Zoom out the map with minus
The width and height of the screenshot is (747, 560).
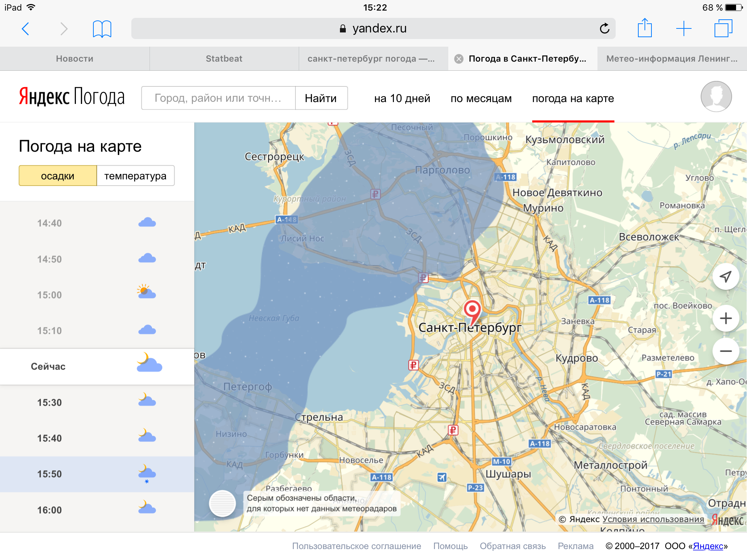point(726,351)
